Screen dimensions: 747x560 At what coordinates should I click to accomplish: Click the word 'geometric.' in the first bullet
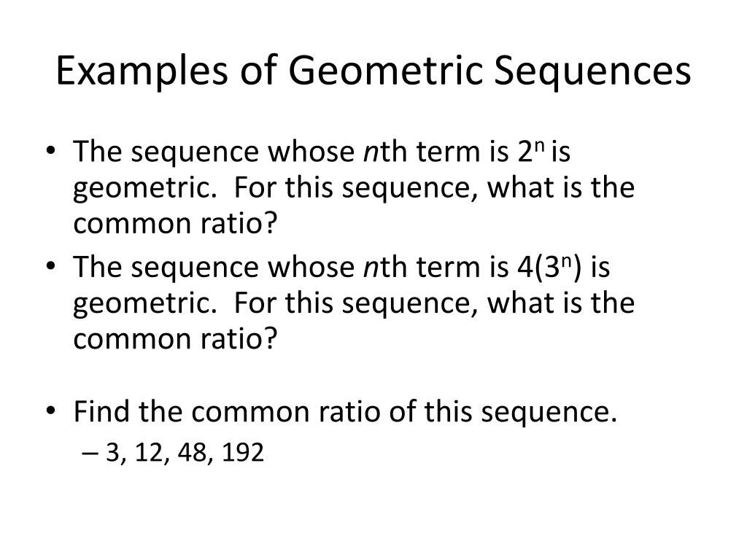pos(145,189)
